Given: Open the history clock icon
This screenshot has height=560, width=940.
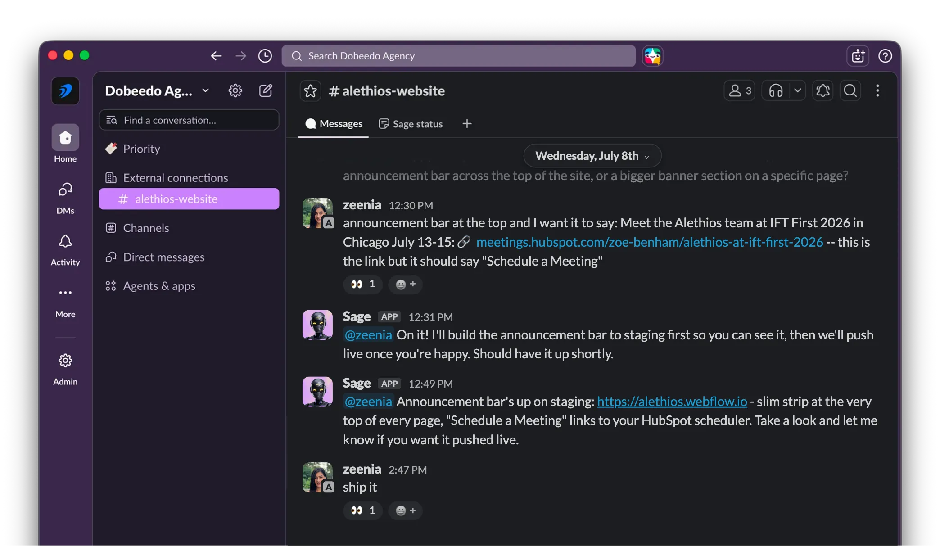Looking at the screenshot, I should [265, 56].
